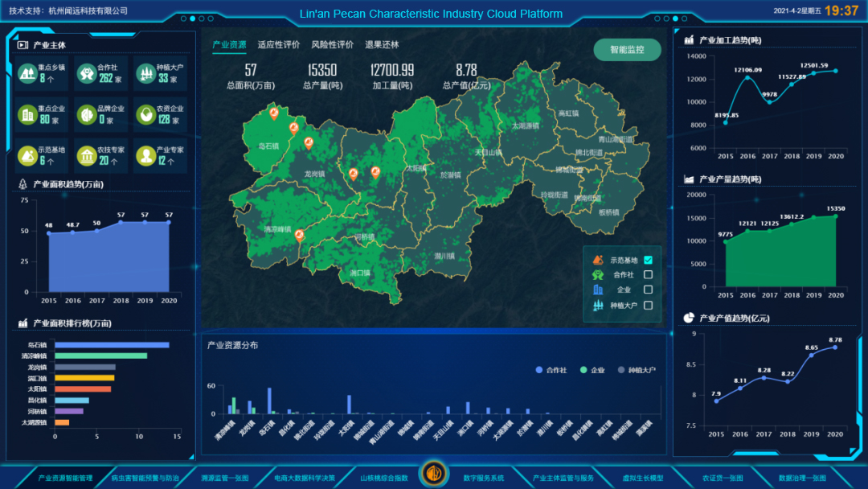Click the orange map marker in 岛石镇
The height and width of the screenshot is (489, 868).
click(x=274, y=113)
